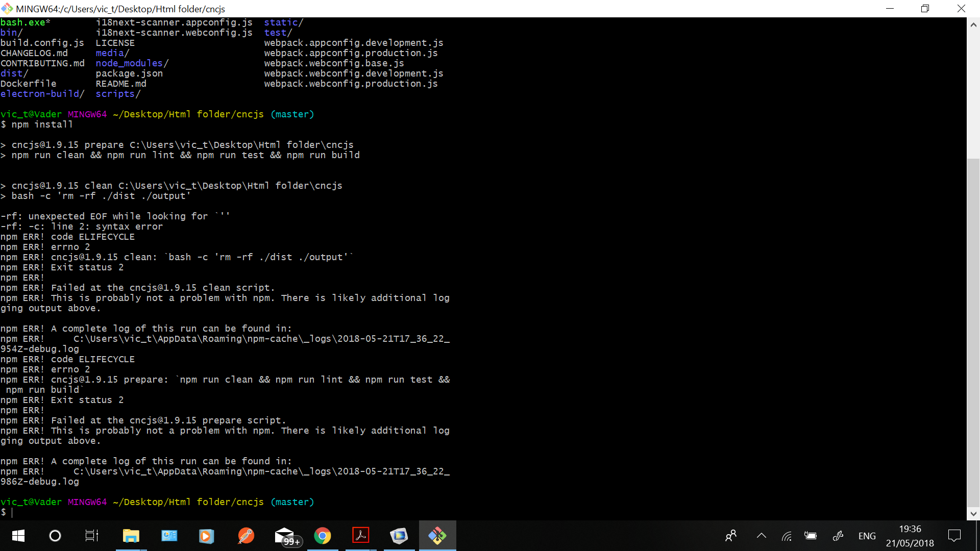The image size is (980, 551).
Task: Open the Mail app with 99+ badge
Action: [x=285, y=536]
